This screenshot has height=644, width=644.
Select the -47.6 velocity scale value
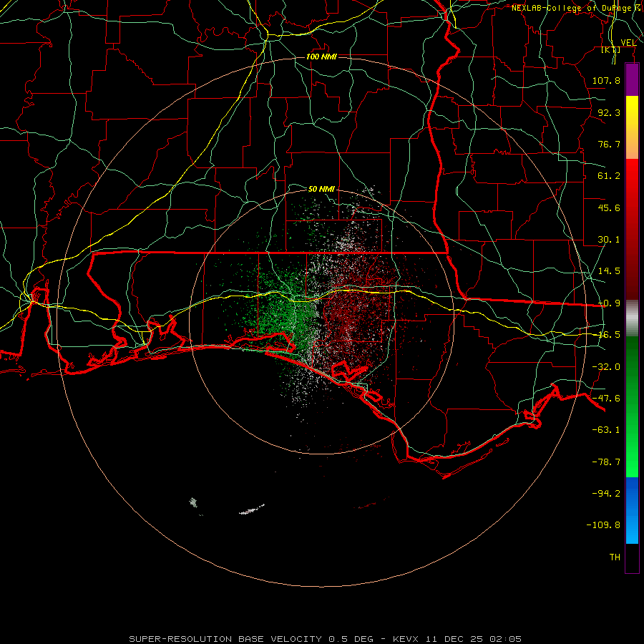point(606,399)
